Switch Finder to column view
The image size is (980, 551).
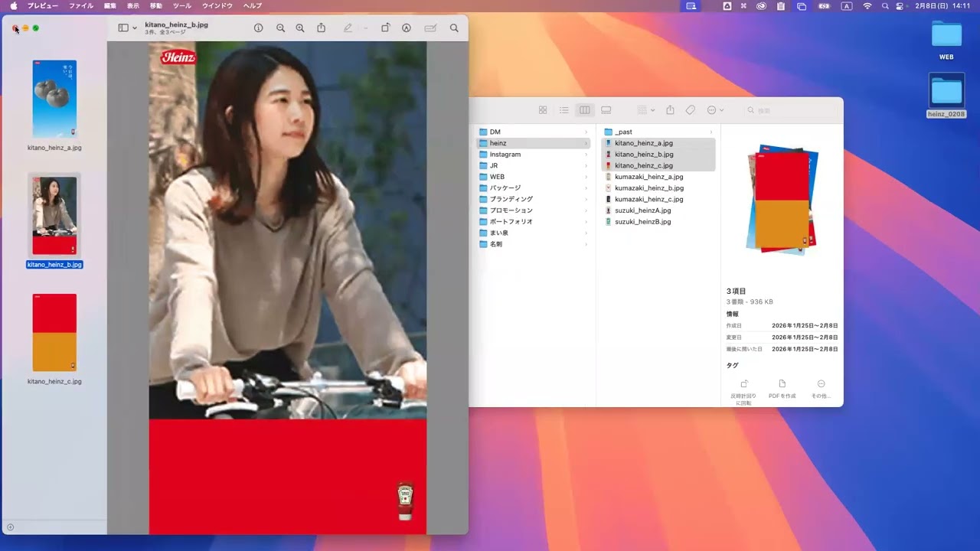point(585,110)
